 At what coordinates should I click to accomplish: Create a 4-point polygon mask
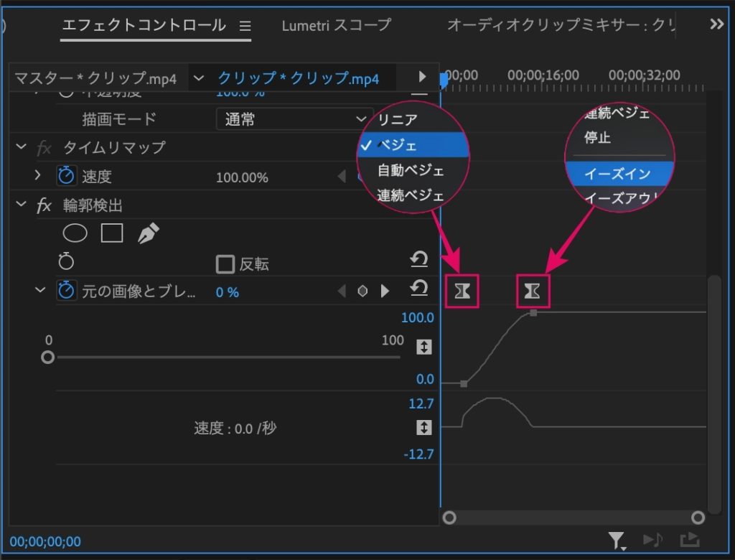112,233
